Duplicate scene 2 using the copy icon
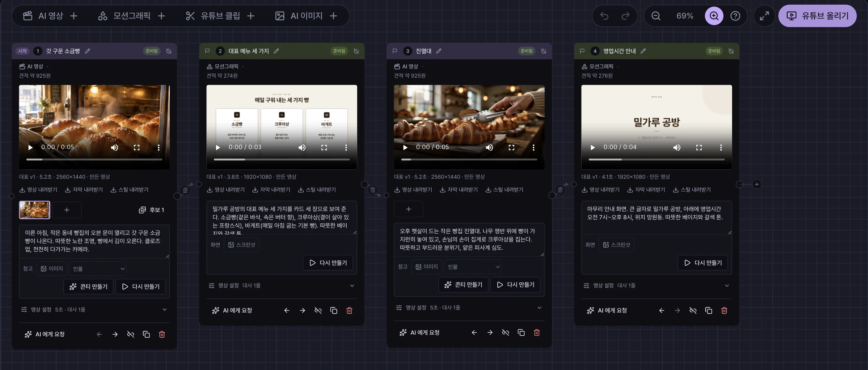This screenshot has height=370, width=868. pyautogui.click(x=333, y=310)
